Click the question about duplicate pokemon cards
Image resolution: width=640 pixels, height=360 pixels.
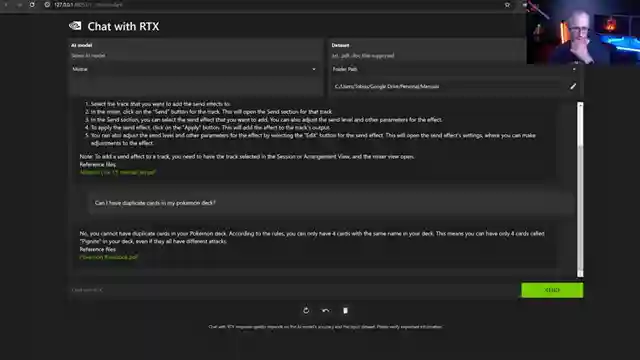point(155,203)
